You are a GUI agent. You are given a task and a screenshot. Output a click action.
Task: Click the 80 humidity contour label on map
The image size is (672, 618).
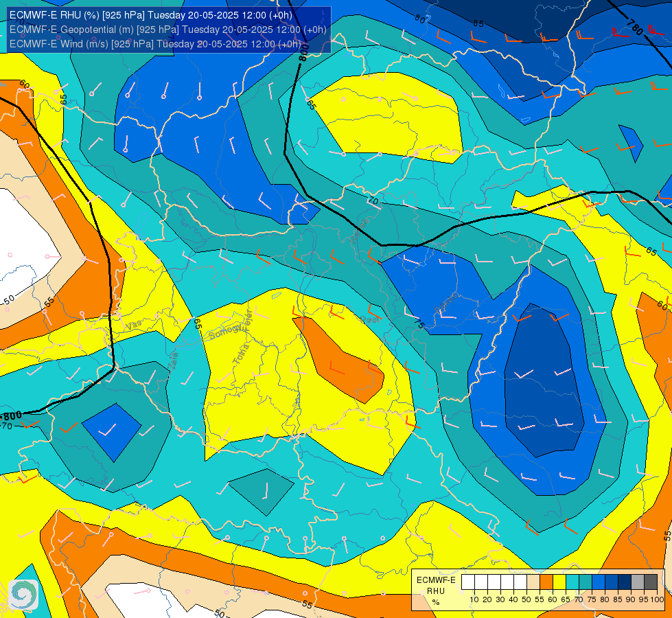point(420,19)
